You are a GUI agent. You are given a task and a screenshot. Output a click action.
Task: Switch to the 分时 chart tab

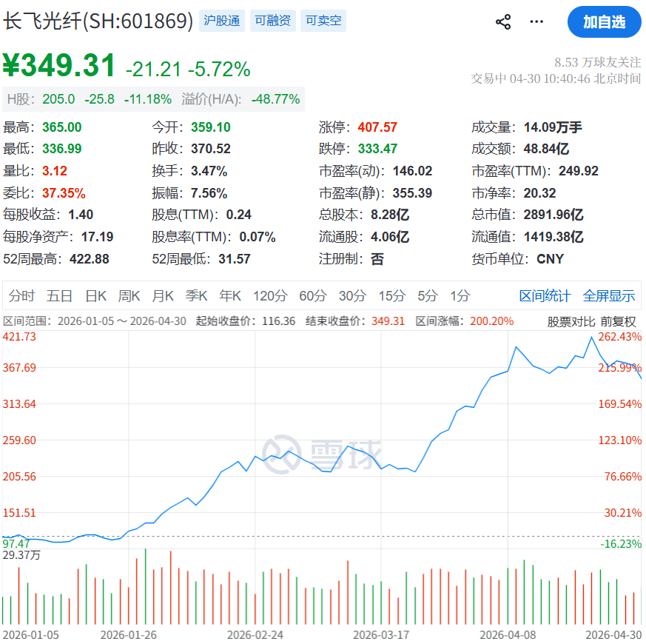(21, 296)
